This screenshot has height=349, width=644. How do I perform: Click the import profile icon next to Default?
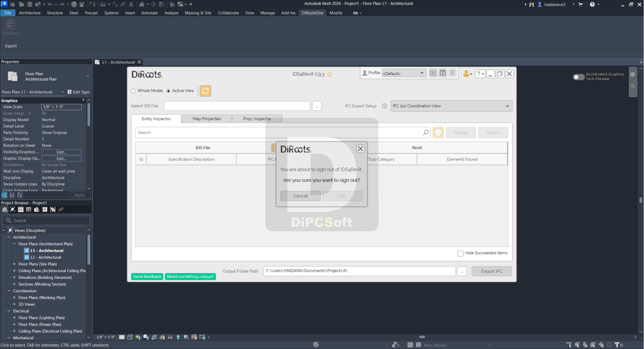coord(433,73)
